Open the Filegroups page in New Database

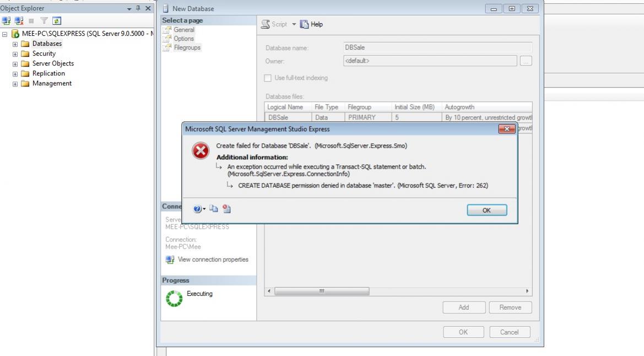click(187, 48)
